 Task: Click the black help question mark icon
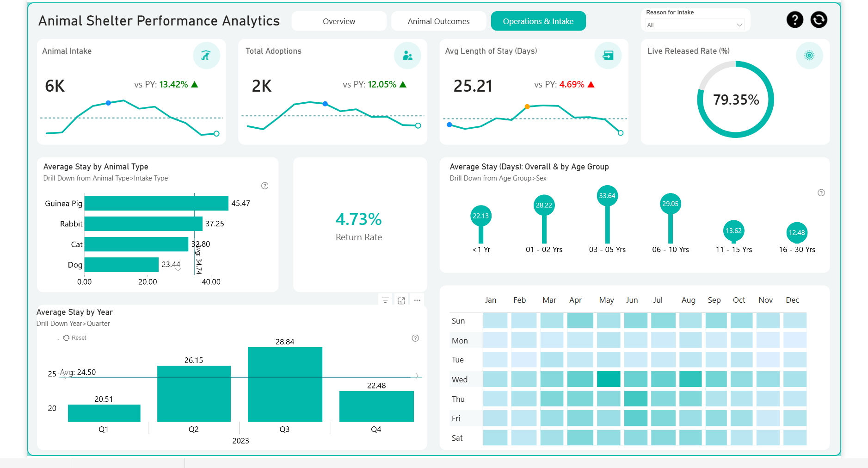[794, 19]
